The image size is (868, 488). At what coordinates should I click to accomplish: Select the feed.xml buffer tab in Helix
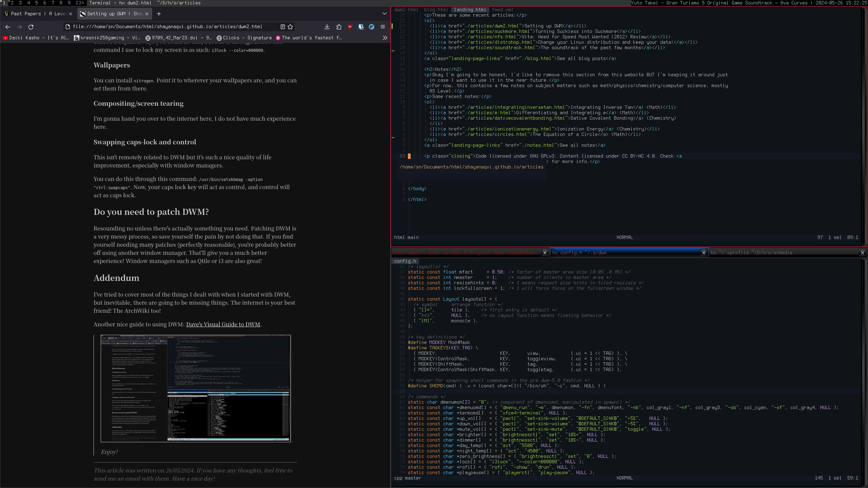click(502, 10)
